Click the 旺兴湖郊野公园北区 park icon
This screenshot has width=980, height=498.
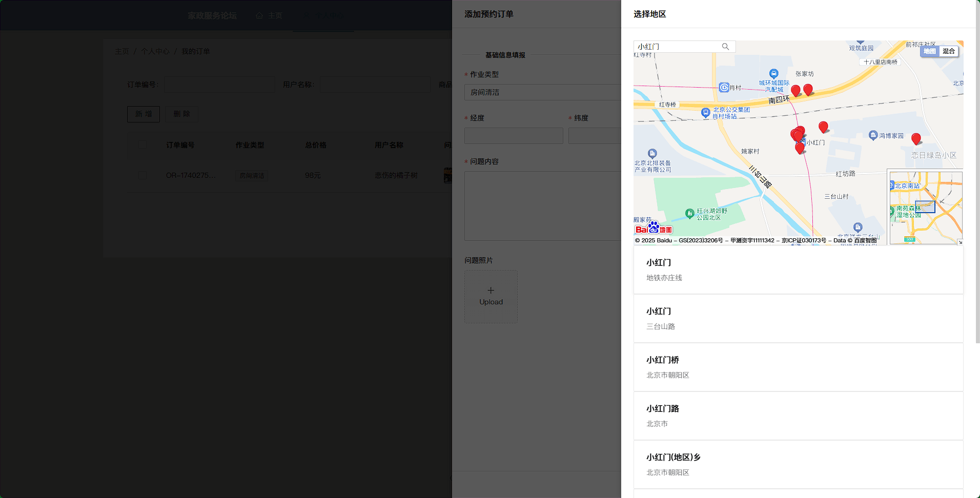click(690, 213)
